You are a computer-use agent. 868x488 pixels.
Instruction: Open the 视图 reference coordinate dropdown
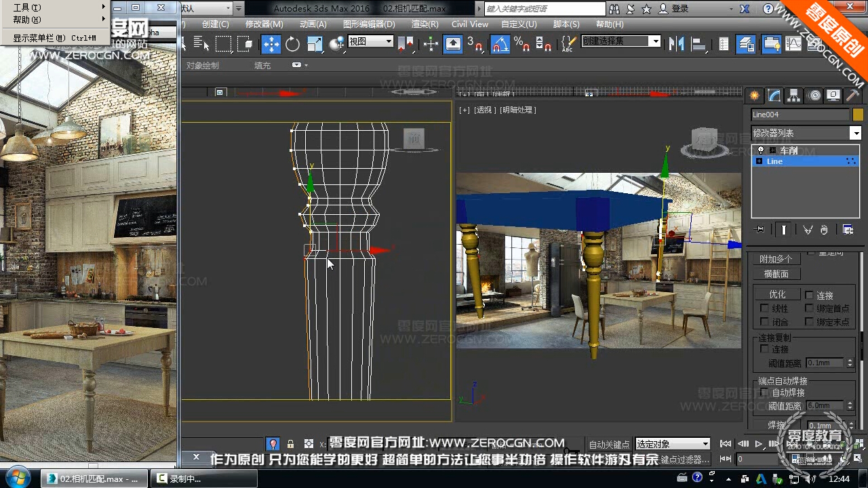(370, 41)
